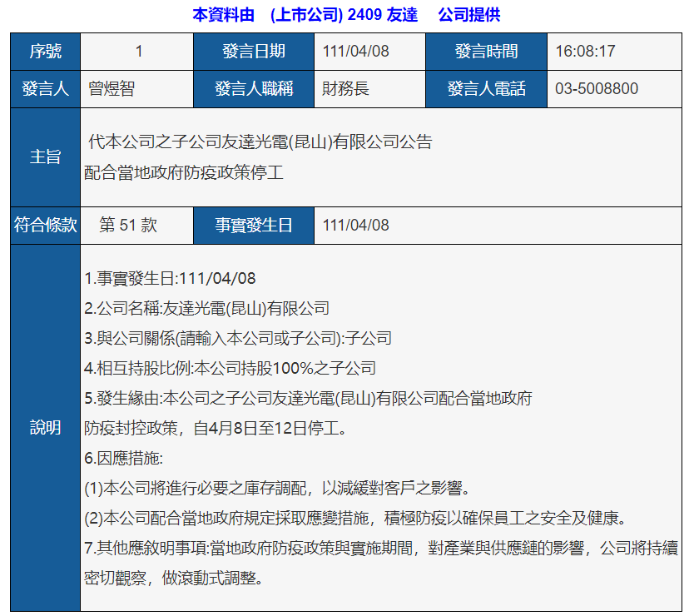Select the 發言時間 header cell
Viewport: 694px width, 616px height.
click(x=487, y=52)
